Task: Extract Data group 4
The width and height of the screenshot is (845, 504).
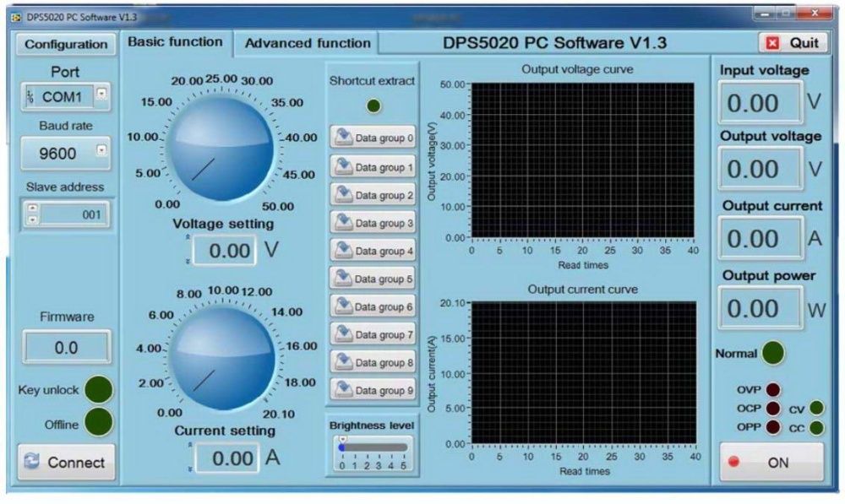Action: (373, 251)
